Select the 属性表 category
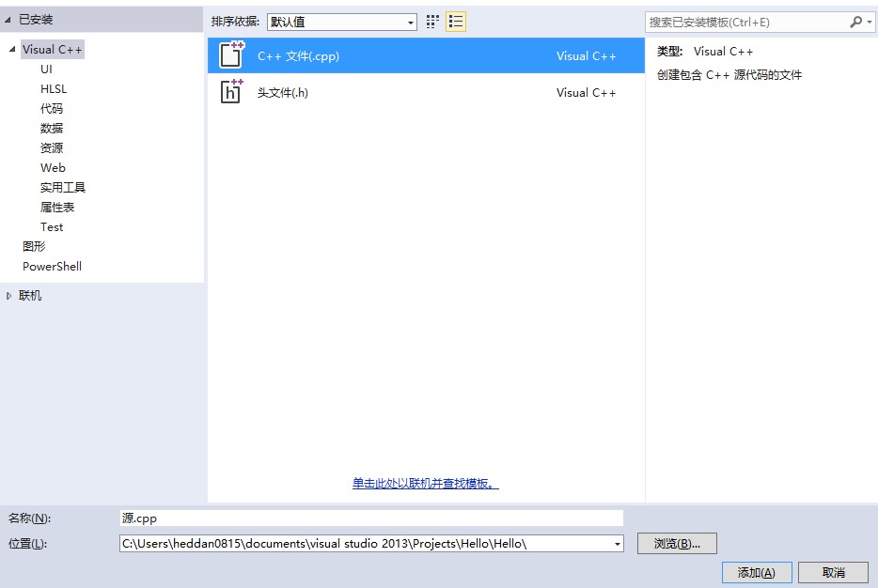 click(57, 207)
